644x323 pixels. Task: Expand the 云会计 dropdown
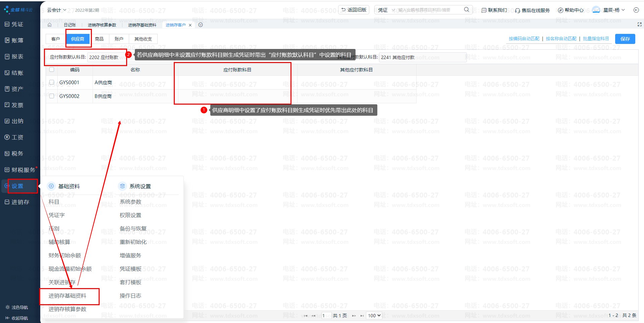56,10
